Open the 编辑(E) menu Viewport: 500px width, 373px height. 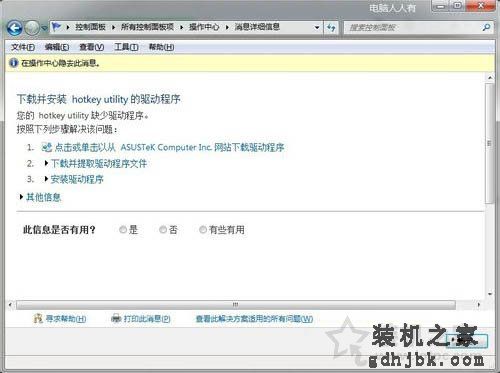57,47
